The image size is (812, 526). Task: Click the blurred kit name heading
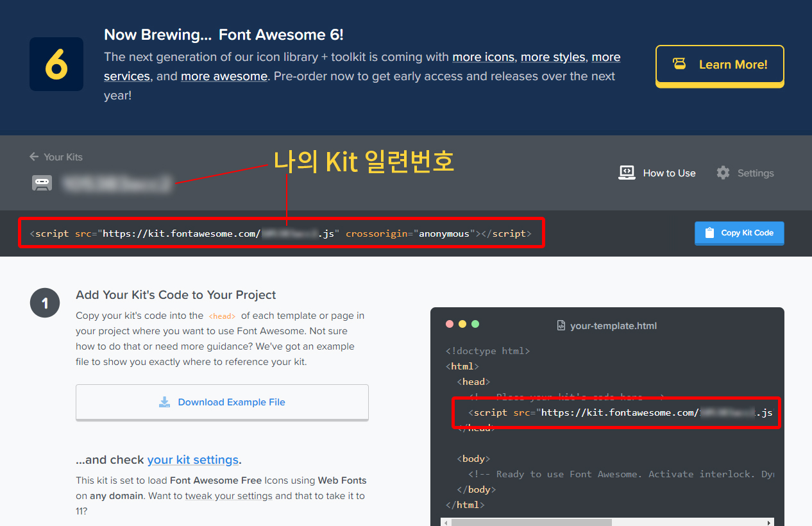[x=117, y=184]
